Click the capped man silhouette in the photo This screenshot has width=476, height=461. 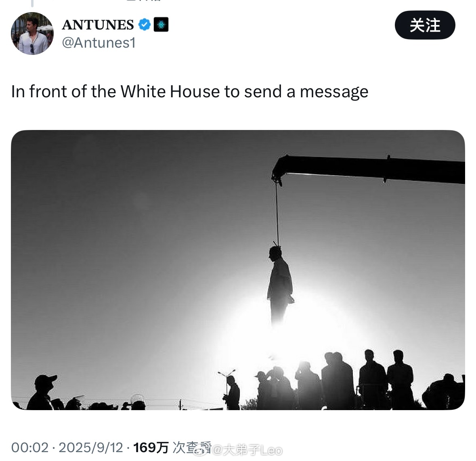(x=42, y=392)
